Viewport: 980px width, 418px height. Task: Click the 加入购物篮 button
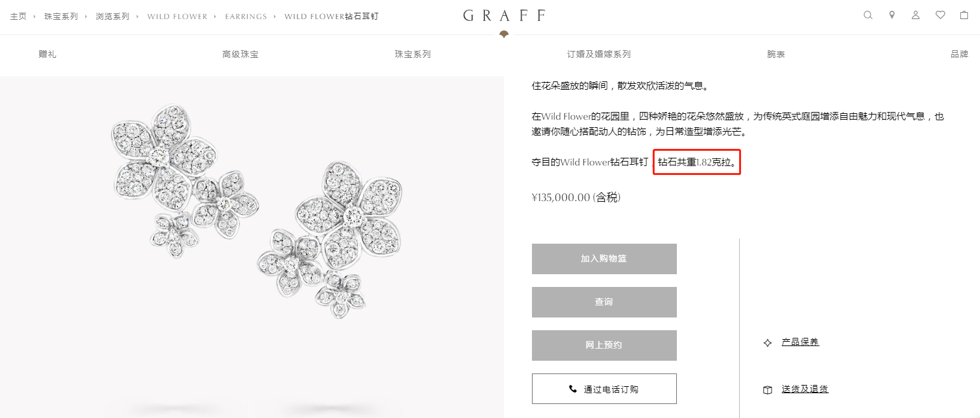click(x=604, y=259)
